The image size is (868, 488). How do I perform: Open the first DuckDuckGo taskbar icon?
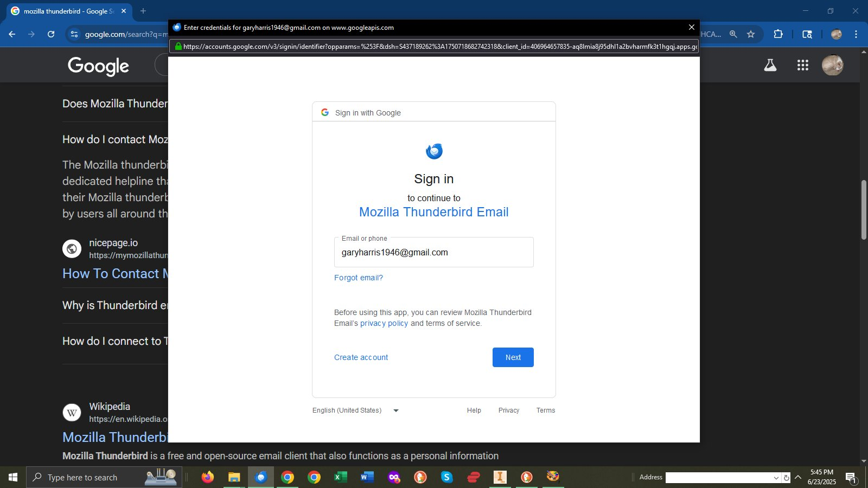coord(420,477)
